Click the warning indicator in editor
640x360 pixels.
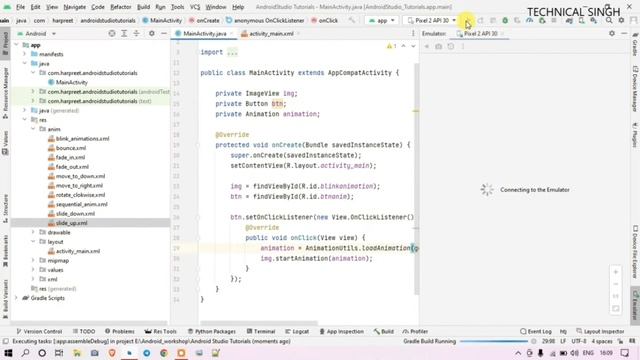coord(391,46)
